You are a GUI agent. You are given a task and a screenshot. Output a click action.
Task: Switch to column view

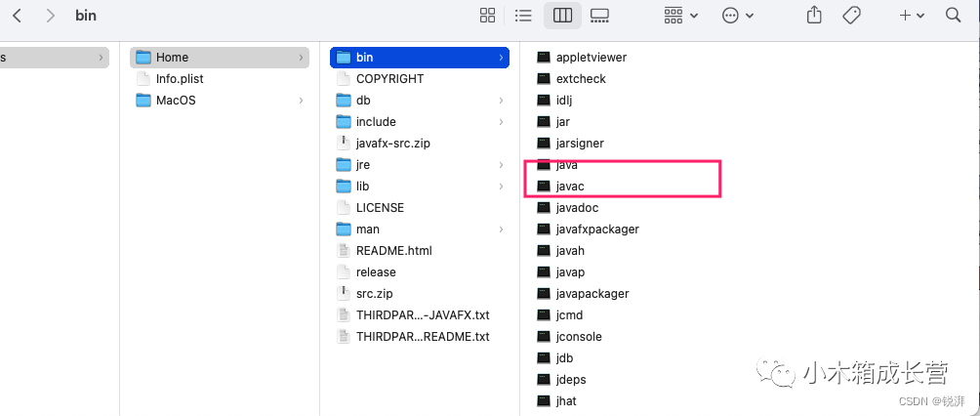[x=562, y=16]
